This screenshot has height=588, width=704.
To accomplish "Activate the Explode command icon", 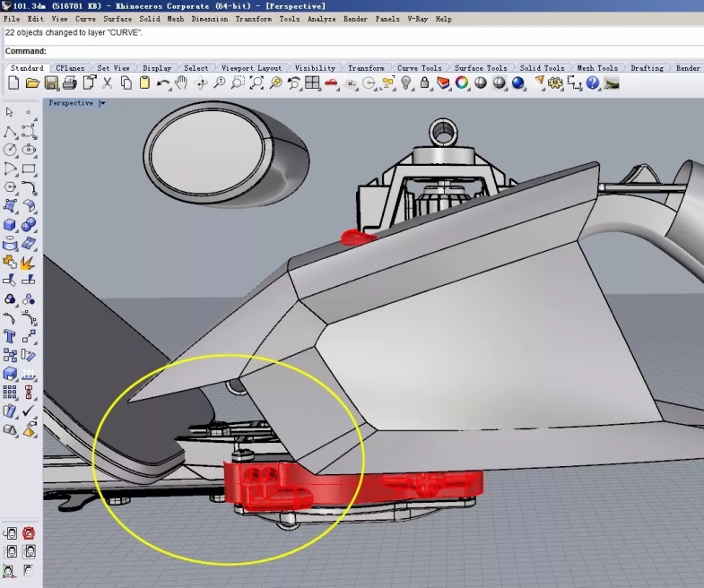I will 29,263.
